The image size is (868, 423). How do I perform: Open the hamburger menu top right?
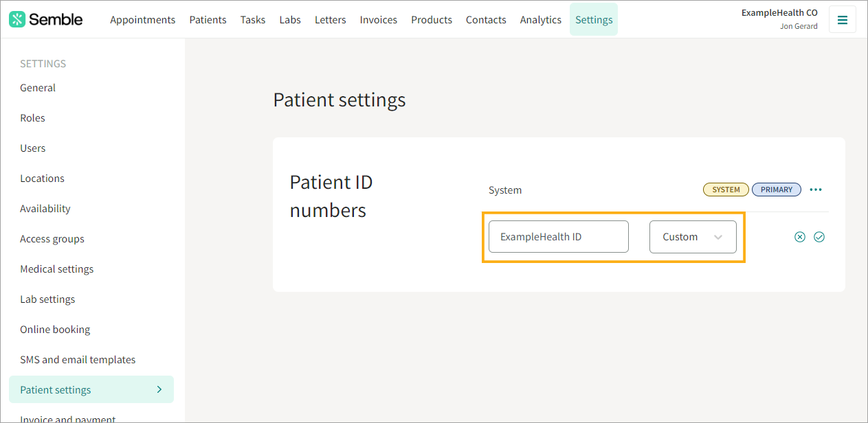pyautogui.click(x=842, y=19)
